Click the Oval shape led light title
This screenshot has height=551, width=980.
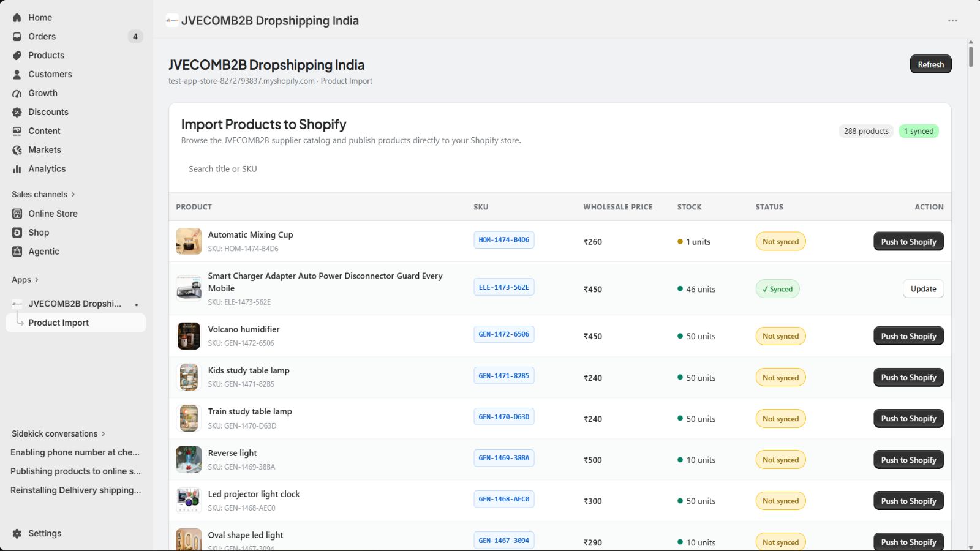pos(246,535)
